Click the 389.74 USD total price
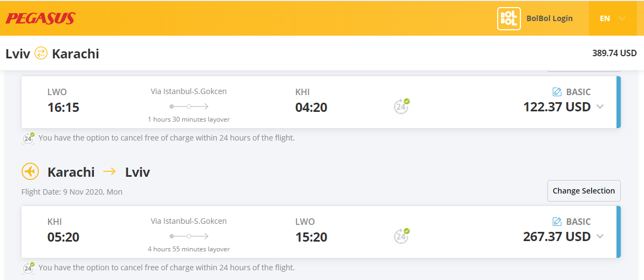 tap(614, 53)
